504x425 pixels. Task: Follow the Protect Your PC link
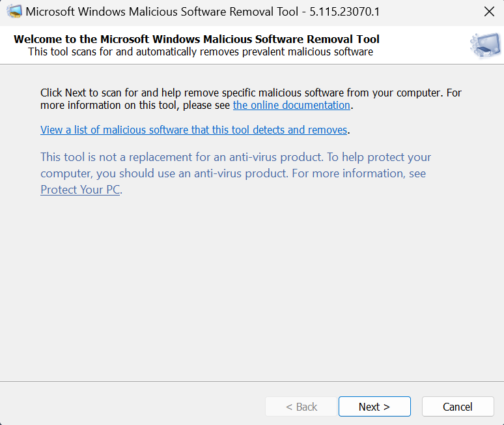point(80,190)
